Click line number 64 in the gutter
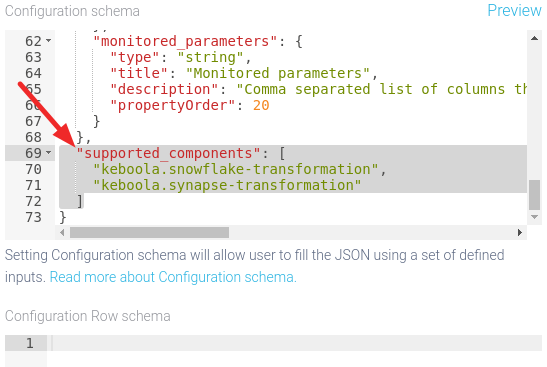 coord(33,73)
